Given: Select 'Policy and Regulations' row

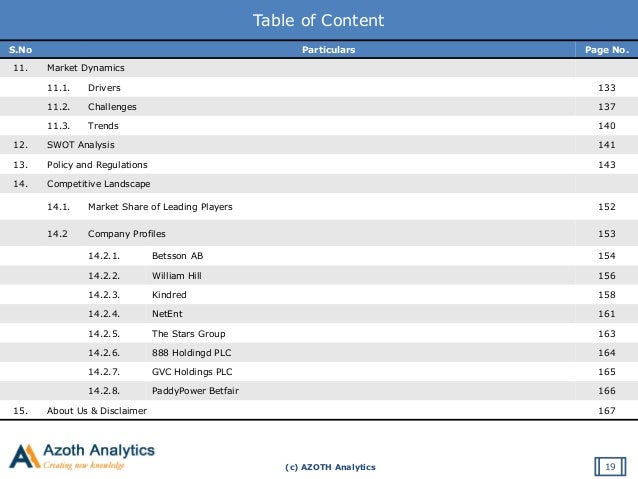Looking at the screenshot, I should coord(319,164).
